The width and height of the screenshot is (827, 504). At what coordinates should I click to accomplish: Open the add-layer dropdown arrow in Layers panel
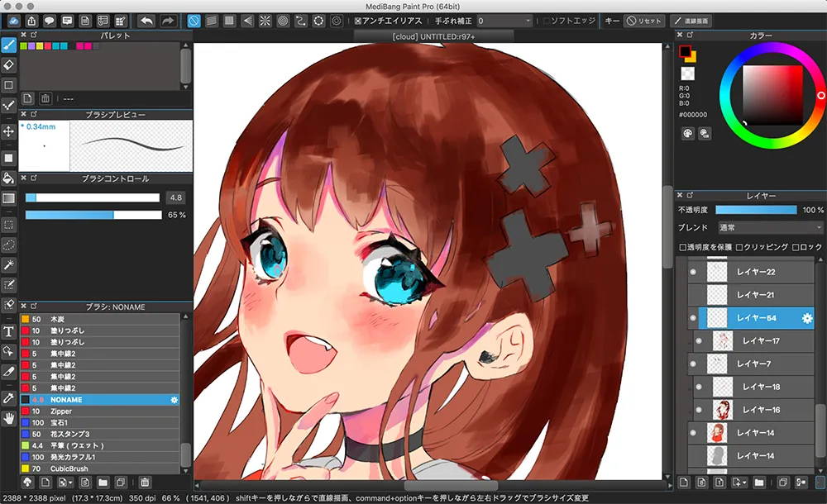(x=745, y=482)
